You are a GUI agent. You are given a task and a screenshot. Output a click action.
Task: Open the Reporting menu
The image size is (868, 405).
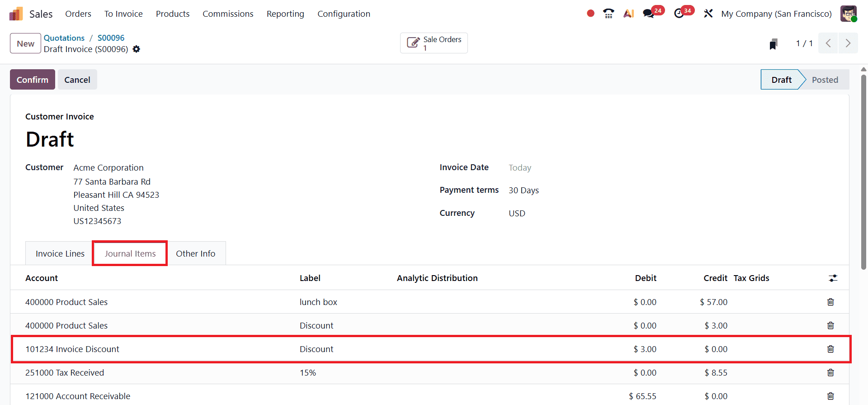pos(285,14)
